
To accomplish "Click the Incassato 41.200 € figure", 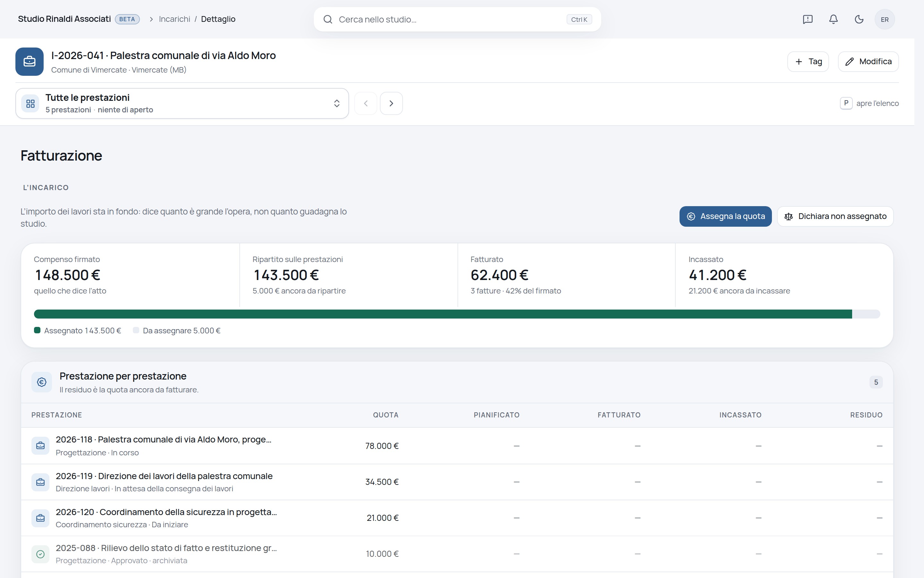I will coord(717,275).
